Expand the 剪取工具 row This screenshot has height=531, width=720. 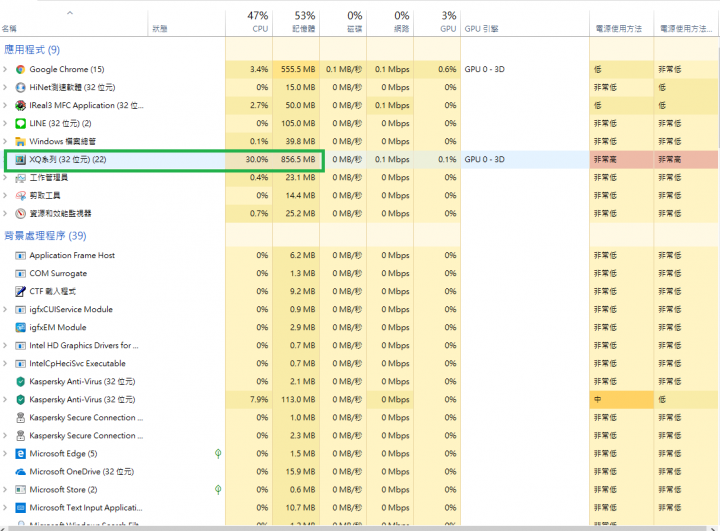pyautogui.click(x=5, y=195)
